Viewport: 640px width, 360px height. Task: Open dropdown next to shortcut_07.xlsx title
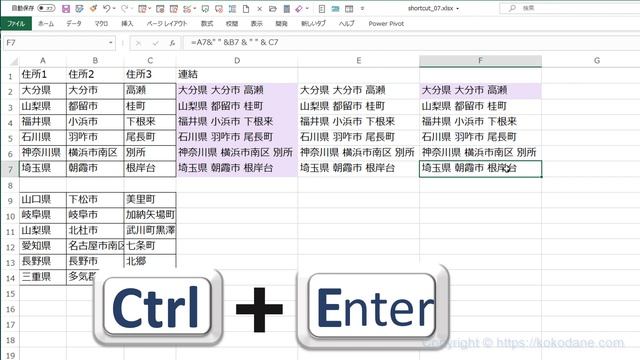pos(458,8)
